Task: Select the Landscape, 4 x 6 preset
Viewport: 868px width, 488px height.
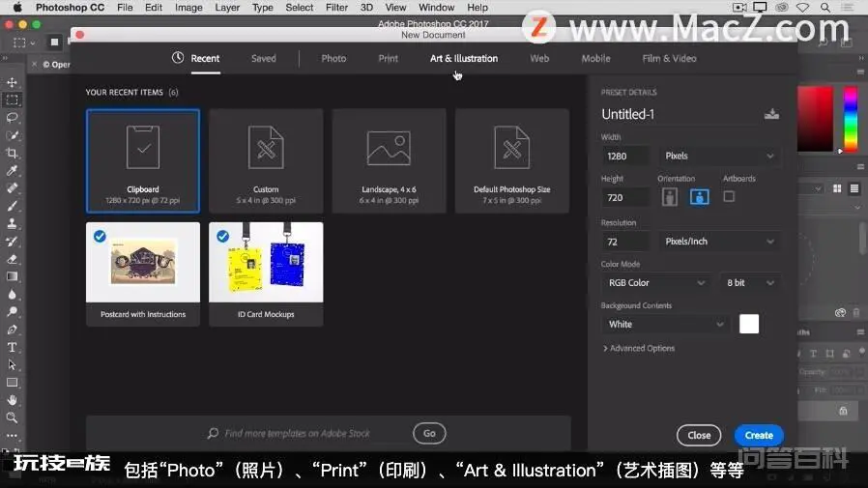Action: tap(389, 161)
